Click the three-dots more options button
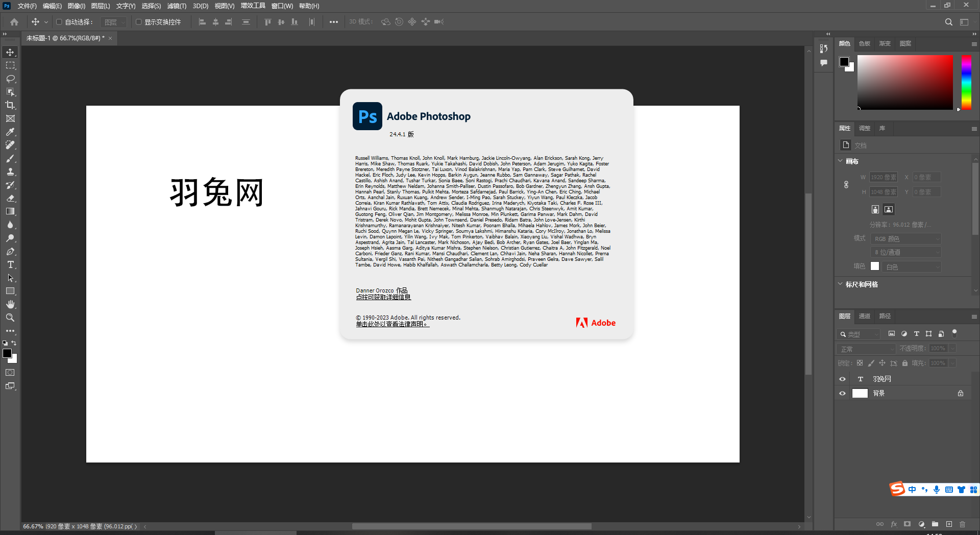980x535 pixels. [x=334, y=22]
